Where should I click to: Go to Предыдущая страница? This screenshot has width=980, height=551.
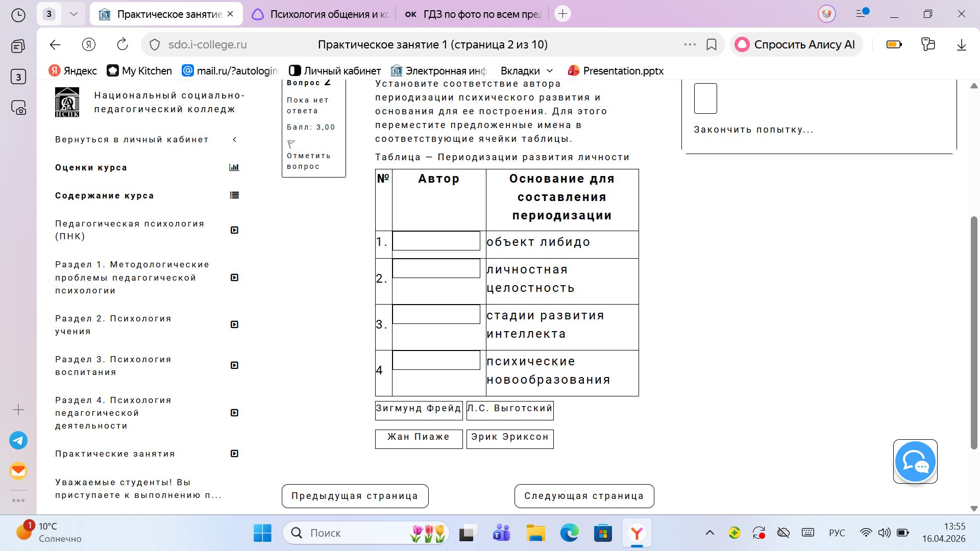coord(355,496)
